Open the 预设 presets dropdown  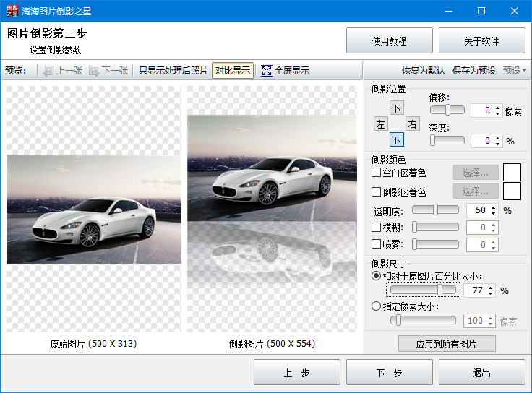pos(515,71)
